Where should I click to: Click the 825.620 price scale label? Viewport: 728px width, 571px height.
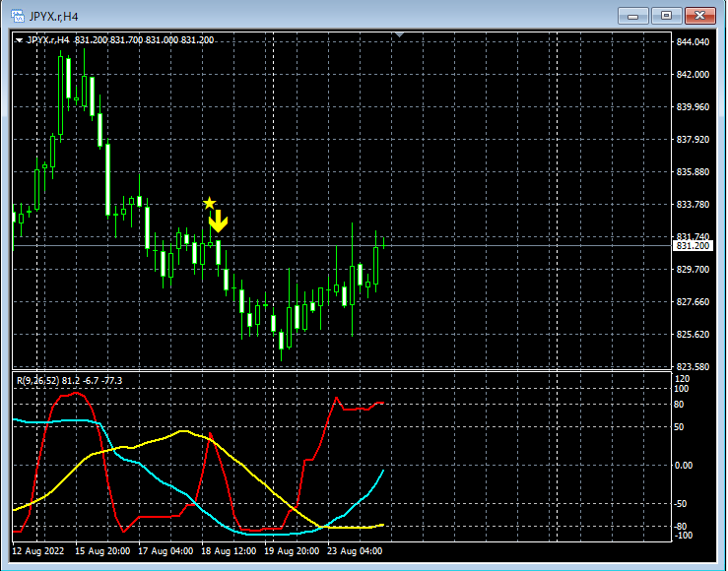[x=693, y=335]
